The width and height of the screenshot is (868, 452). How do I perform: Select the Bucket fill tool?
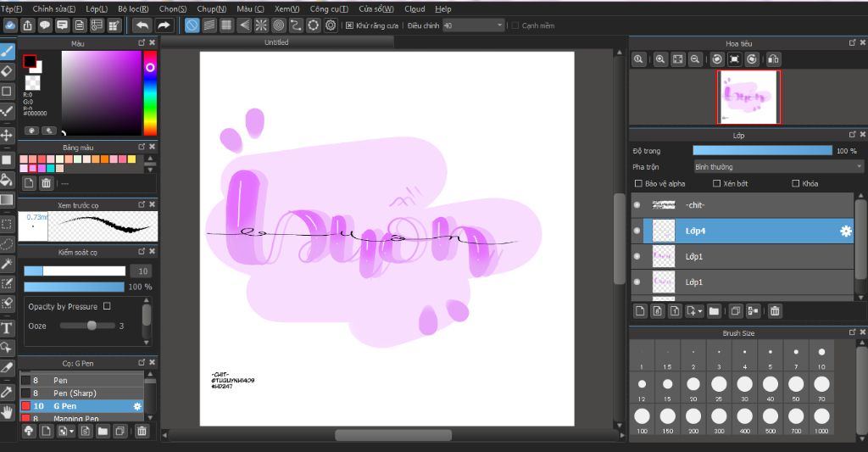(7, 180)
